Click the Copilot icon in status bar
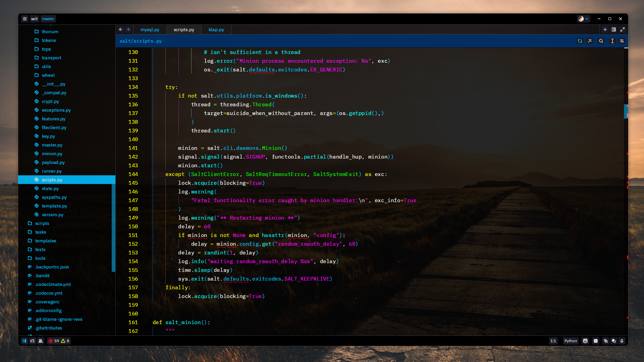 click(x=585, y=341)
